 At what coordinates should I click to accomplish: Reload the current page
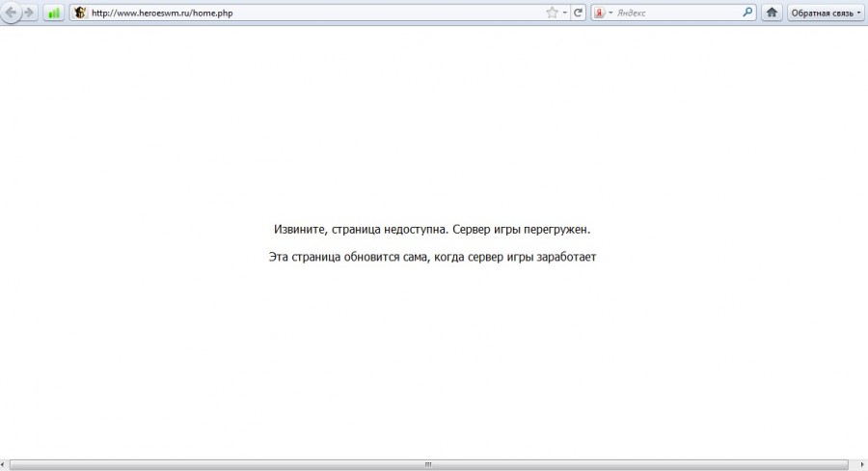578,13
